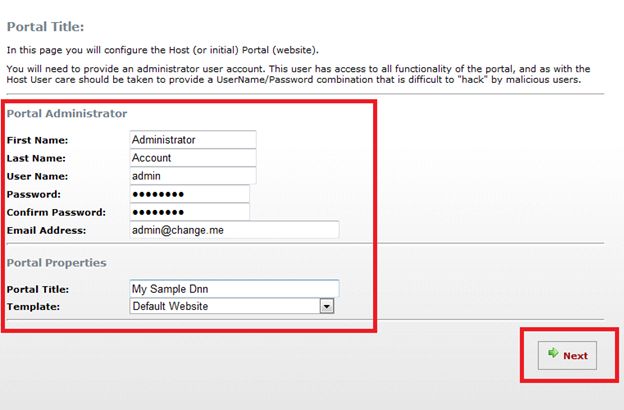Click the top Portal Title page heading
Viewport: 624px width, 410px height.
(x=45, y=25)
